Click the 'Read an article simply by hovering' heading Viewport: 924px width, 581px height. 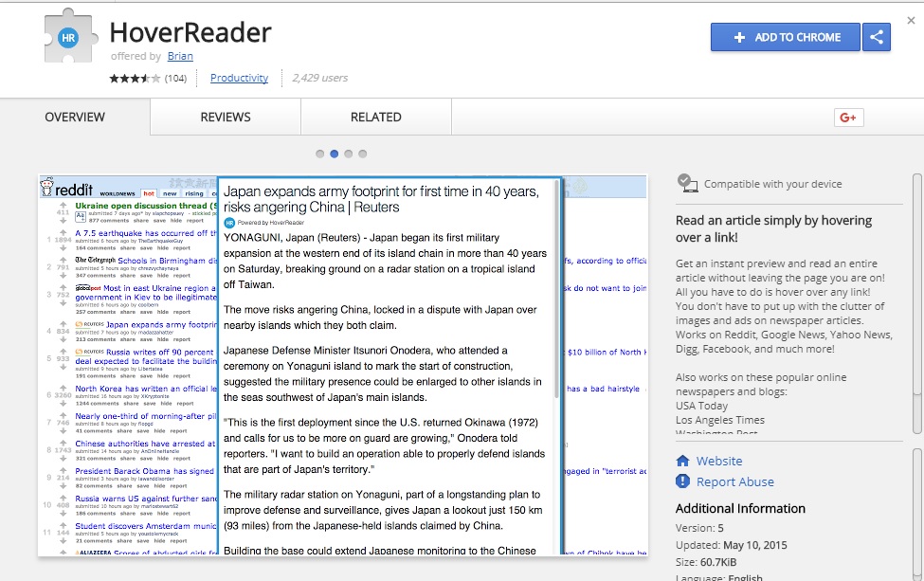click(x=773, y=228)
